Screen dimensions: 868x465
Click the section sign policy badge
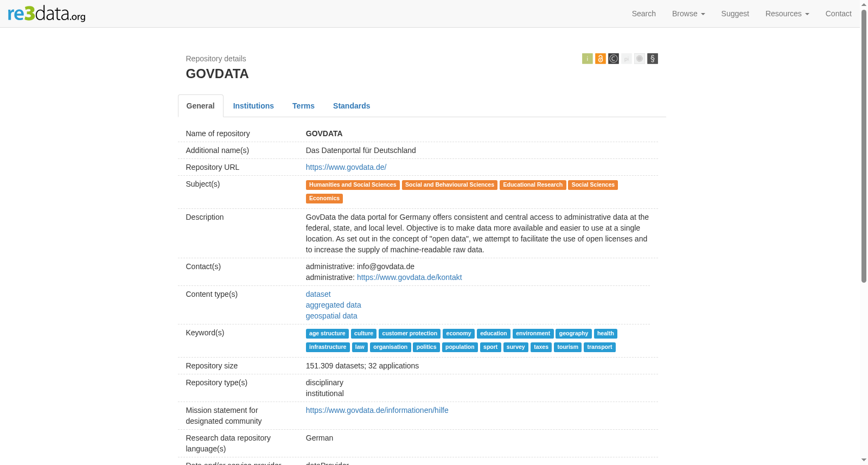tap(653, 59)
